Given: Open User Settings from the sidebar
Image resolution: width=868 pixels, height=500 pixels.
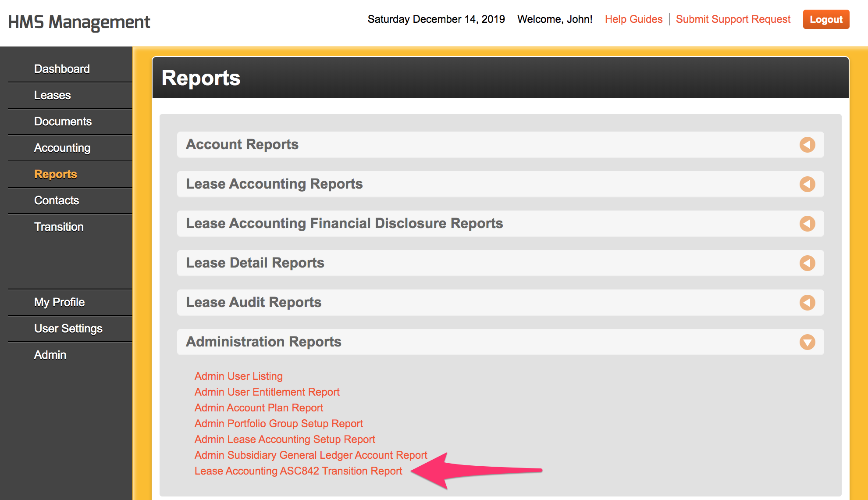Looking at the screenshot, I should (x=68, y=329).
